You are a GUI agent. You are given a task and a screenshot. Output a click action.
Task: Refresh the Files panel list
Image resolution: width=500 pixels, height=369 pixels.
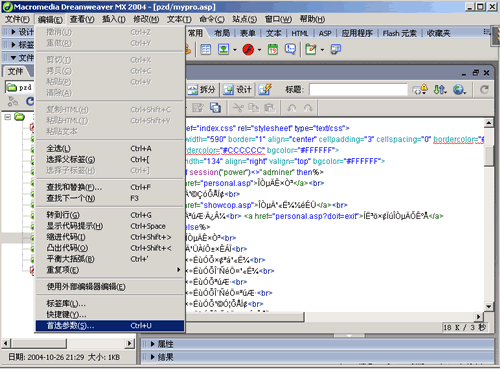(30, 101)
